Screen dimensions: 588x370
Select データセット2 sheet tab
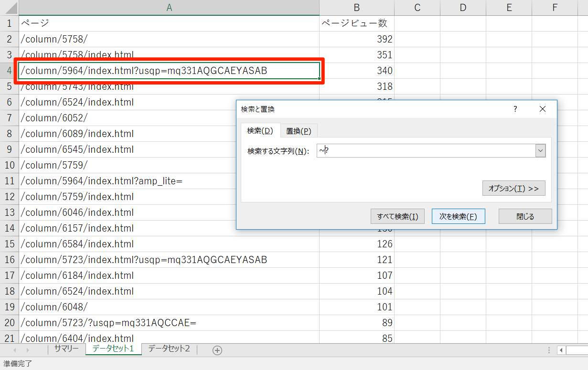coord(169,349)
